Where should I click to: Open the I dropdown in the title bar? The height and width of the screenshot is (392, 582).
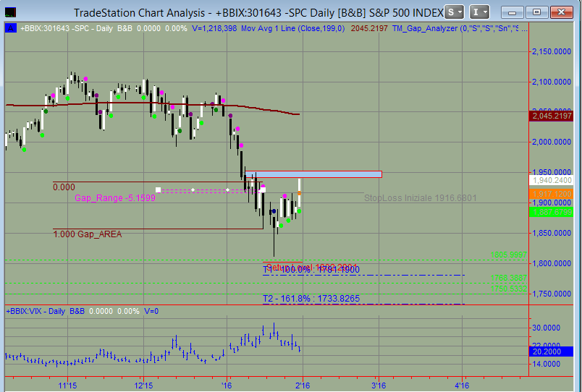click(x=479, y=12)
